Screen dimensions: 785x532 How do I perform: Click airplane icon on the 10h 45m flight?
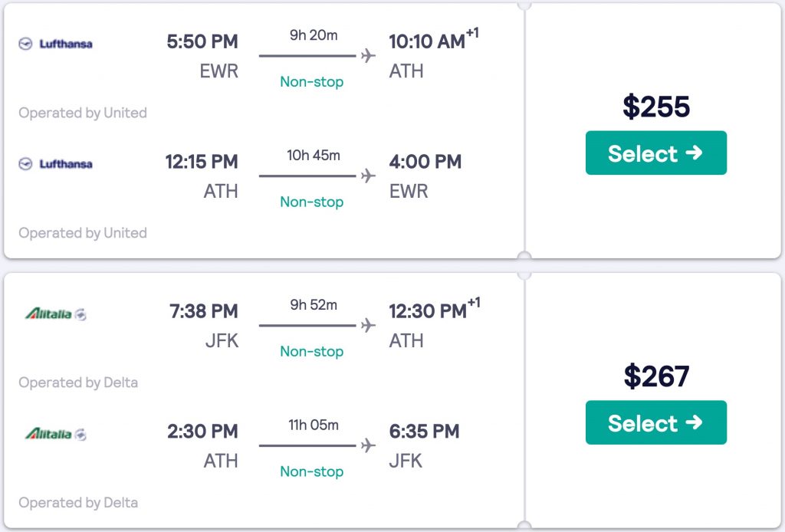pos(368,176)
